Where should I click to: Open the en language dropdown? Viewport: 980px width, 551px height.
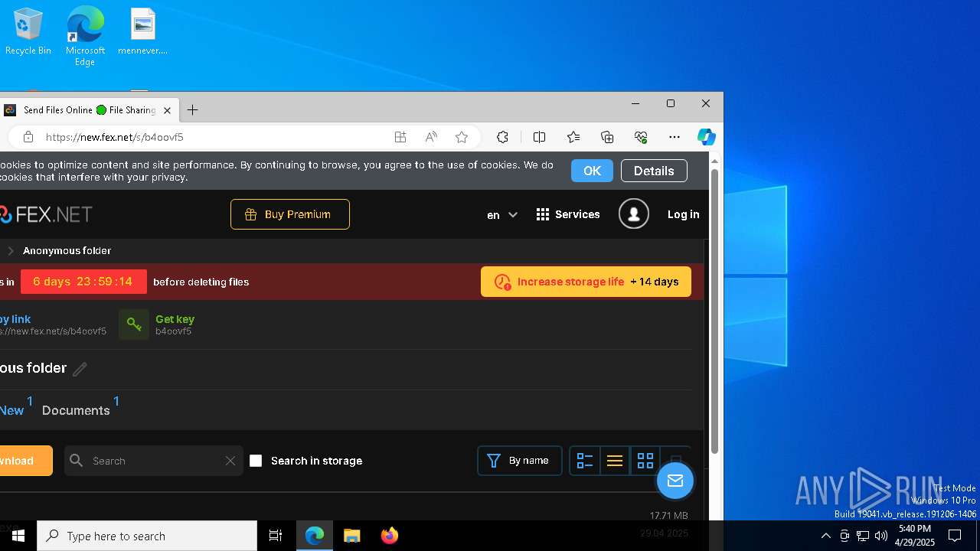pyautogui.click(x=502, y=215)
